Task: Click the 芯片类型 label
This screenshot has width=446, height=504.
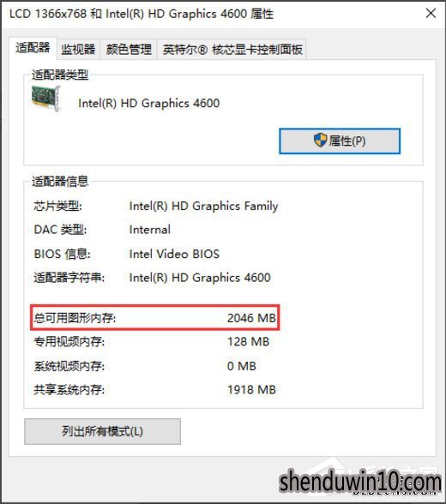Action: pos(57,206)
